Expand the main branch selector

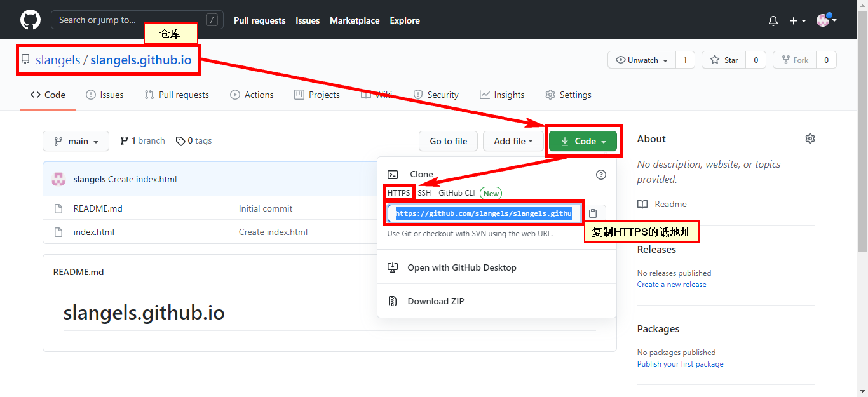pos(76,141)
